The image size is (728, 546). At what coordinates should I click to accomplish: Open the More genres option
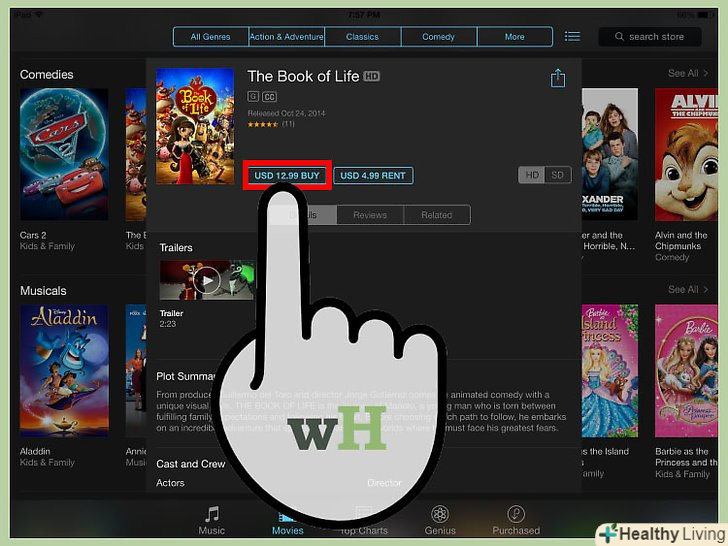click(x=515, y=37)
